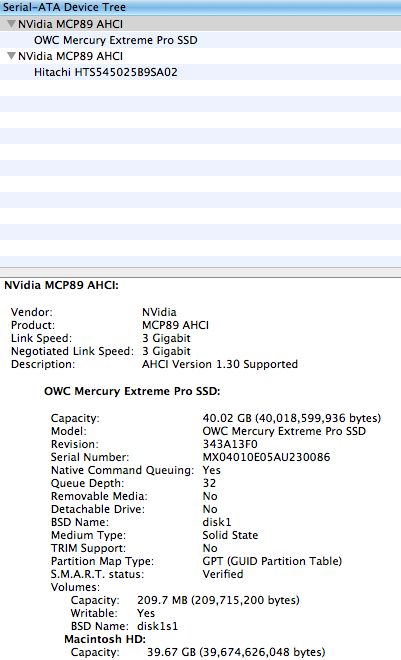Click S.M.A.R.T. status value Verified

tap(223, 575)
